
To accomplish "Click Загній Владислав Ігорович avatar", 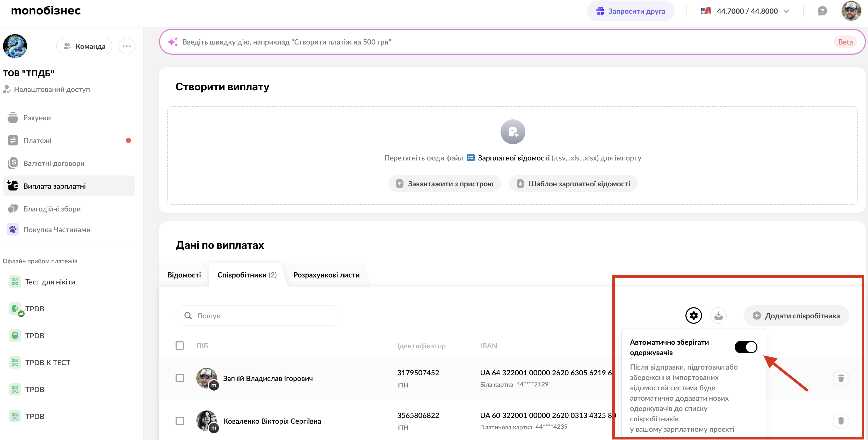I will tap(207, 378).
